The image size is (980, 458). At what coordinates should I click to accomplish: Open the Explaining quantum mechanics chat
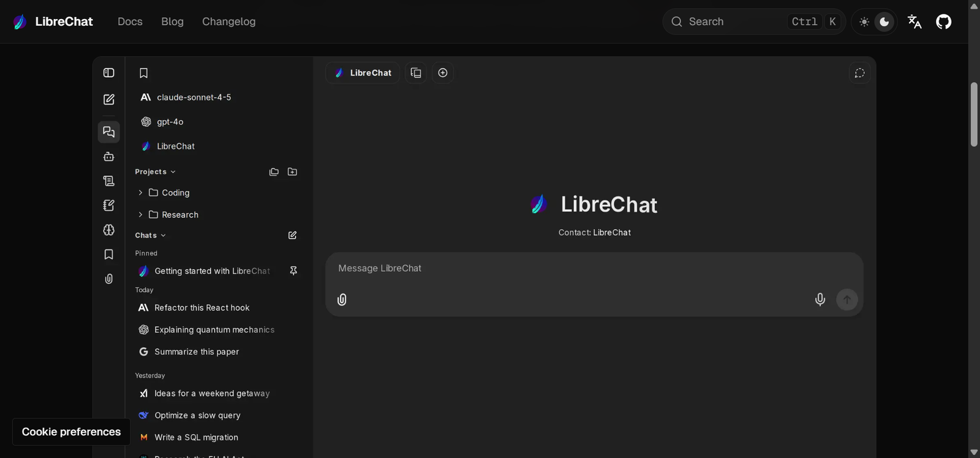point(219,330)
